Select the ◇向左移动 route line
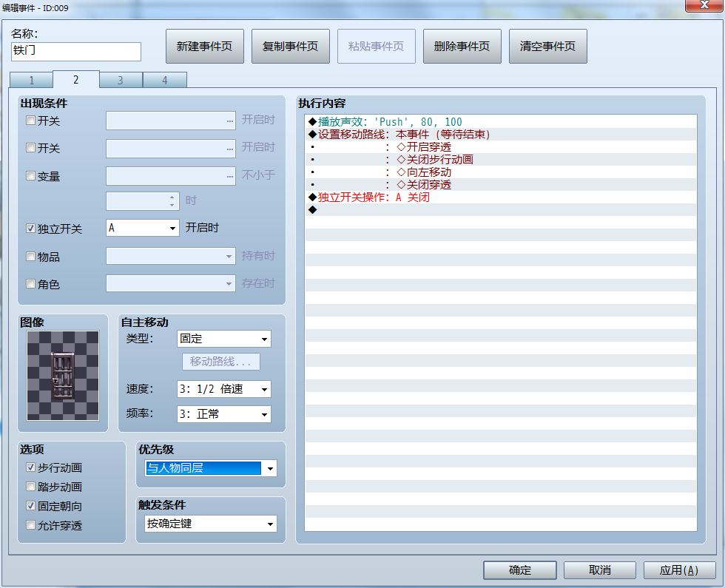Screen dimensions: 725x588 (501, 172)
